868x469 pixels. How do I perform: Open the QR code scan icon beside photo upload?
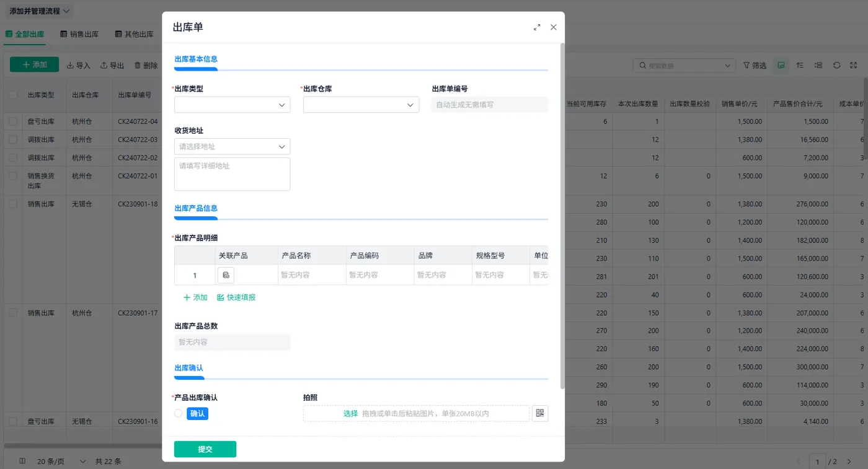(540, 413)
